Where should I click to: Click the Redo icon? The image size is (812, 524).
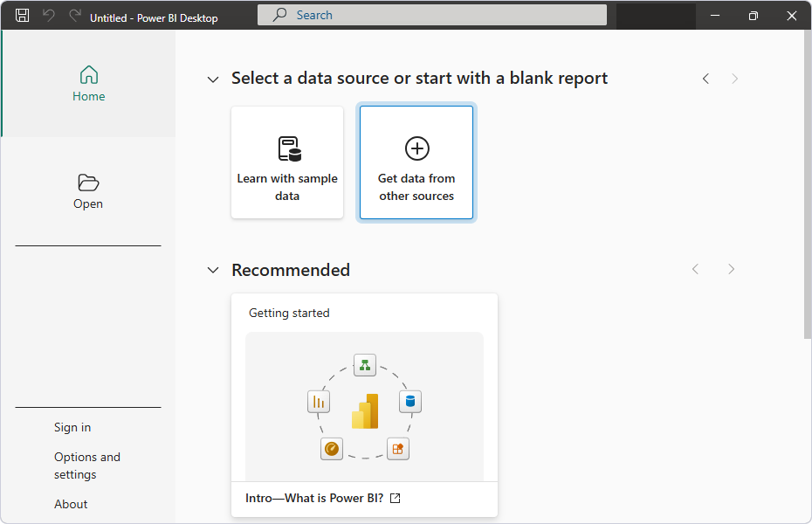[x=74, y=15]
